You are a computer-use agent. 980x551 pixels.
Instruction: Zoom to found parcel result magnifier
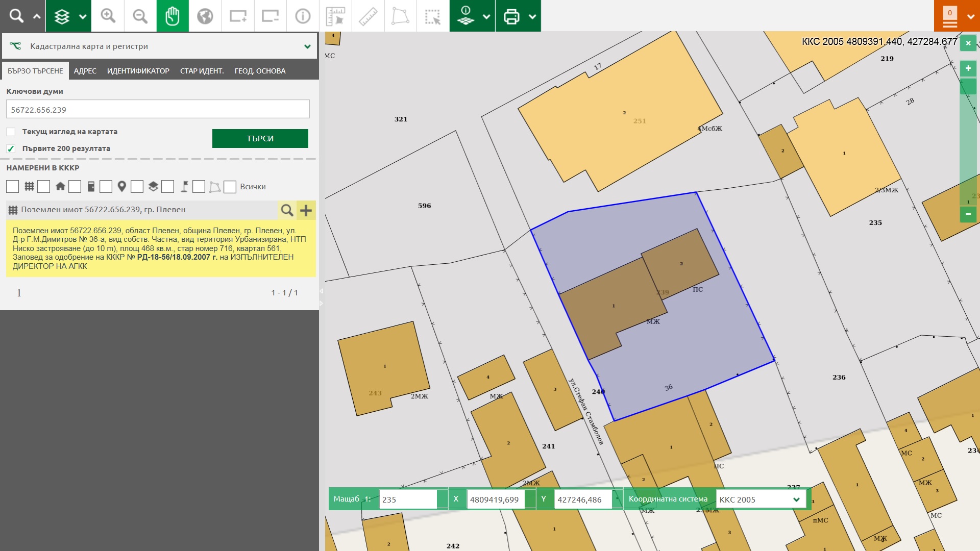coord(287,210)
